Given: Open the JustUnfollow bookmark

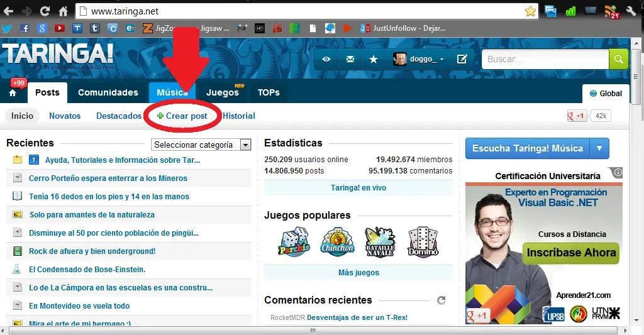Looking at the screenshot, I should [403, 28].
